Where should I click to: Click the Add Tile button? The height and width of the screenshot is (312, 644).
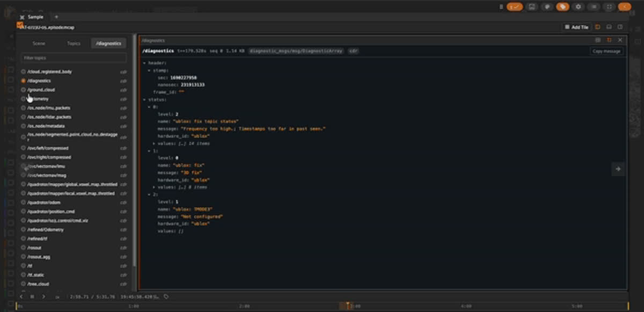click(576, 27)
